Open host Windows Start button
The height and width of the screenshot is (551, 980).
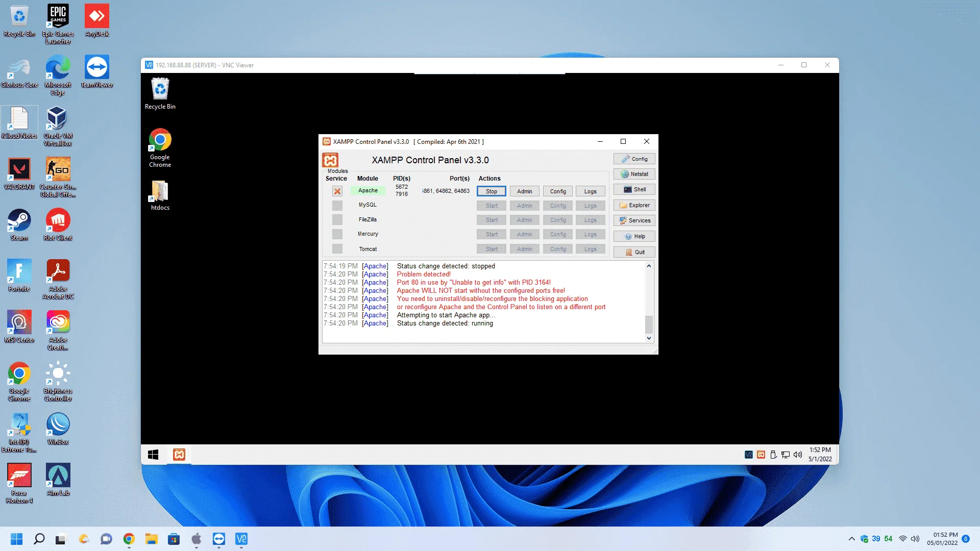coord(16,539)
